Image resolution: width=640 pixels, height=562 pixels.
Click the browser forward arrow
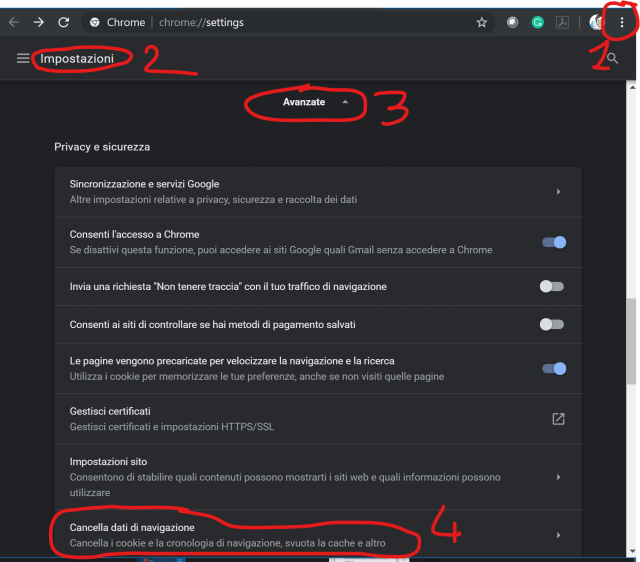38,22
